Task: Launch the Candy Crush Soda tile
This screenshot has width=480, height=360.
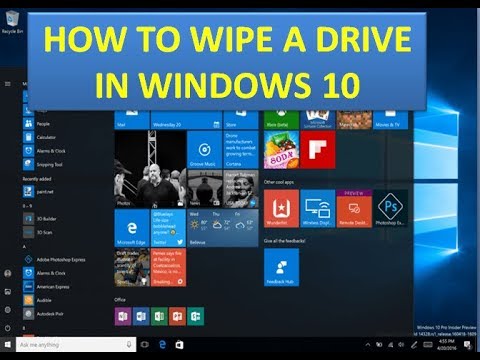Action: point(281,149)
